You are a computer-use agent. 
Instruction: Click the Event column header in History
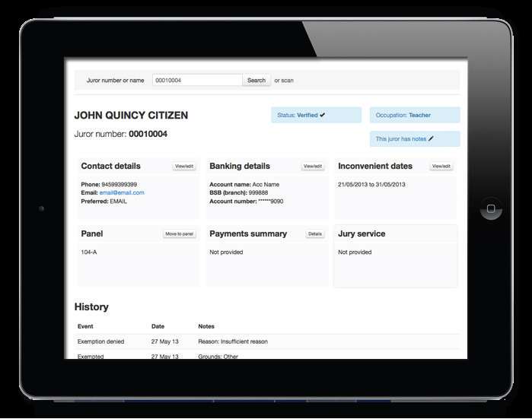[x=85, y=326]
